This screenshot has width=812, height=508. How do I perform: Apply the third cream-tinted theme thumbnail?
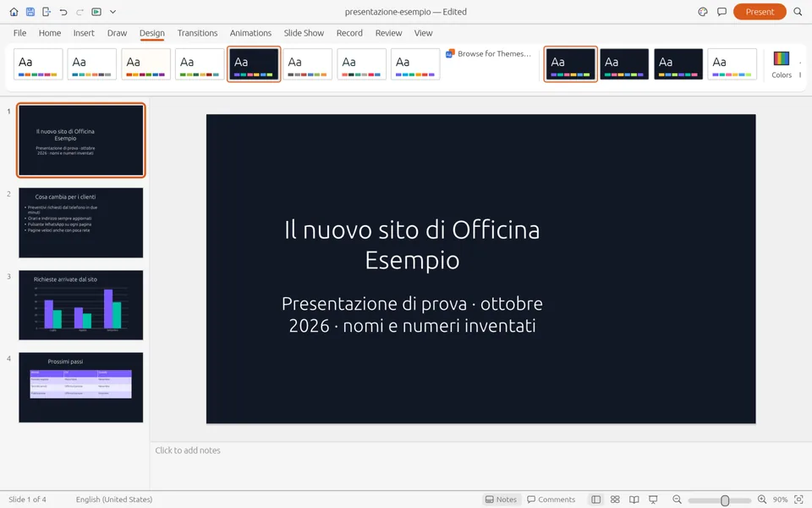point(146,63)
